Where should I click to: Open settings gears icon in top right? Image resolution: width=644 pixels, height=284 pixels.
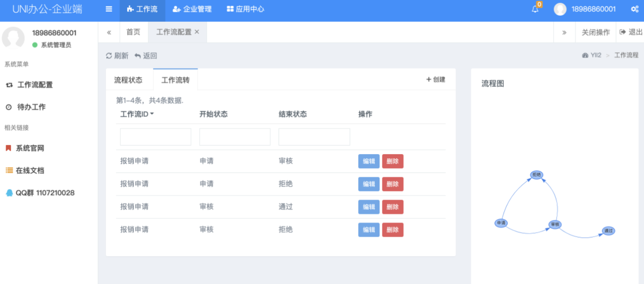pos(634,9)
